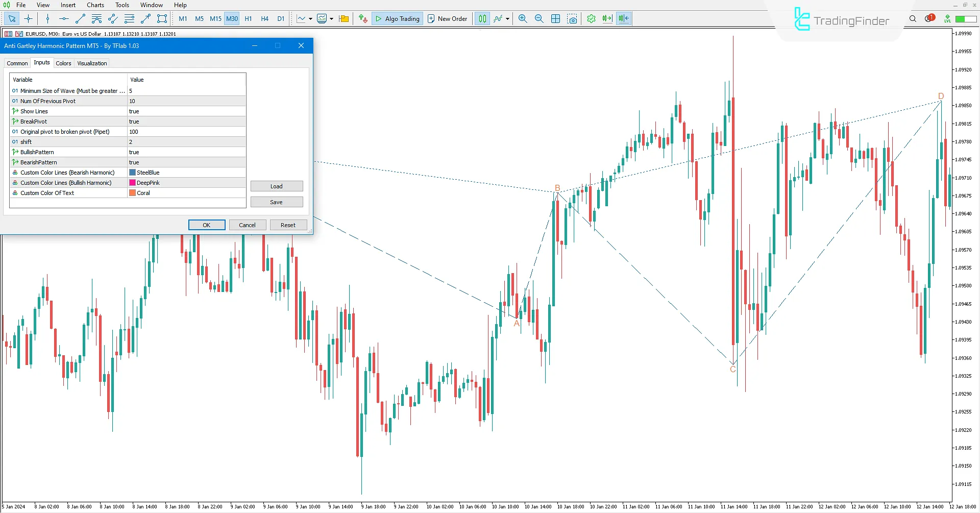Open the Charts menu
980x513 pixels.
click(95, 5)
